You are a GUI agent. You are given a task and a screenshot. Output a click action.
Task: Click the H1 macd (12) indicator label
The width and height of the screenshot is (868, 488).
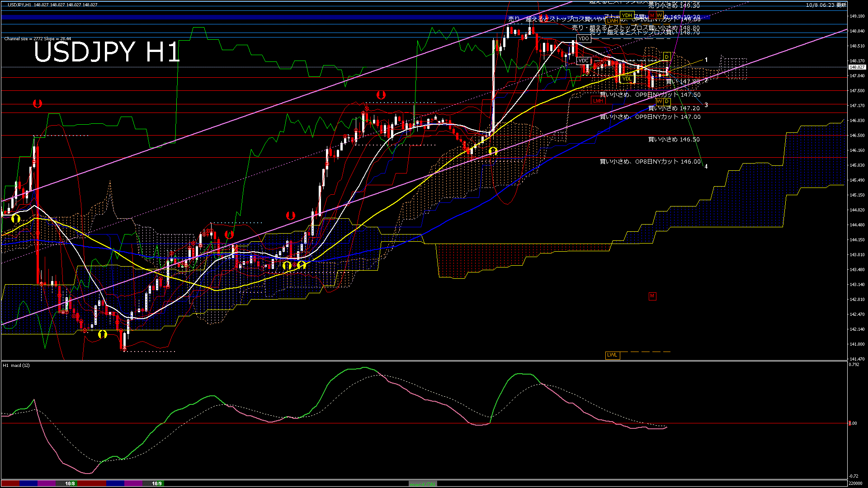tap(16, 365)
